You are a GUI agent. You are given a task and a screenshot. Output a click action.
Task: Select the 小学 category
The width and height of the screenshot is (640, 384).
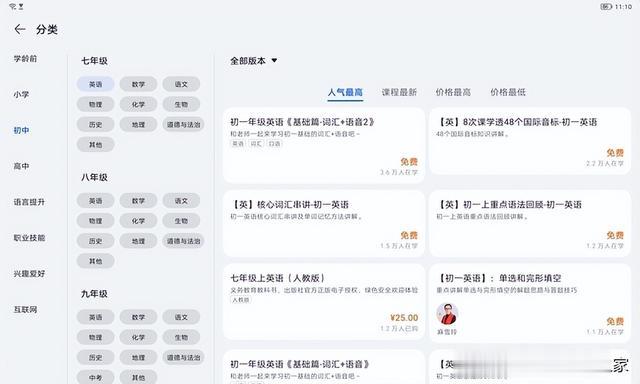tap(21, 95)
